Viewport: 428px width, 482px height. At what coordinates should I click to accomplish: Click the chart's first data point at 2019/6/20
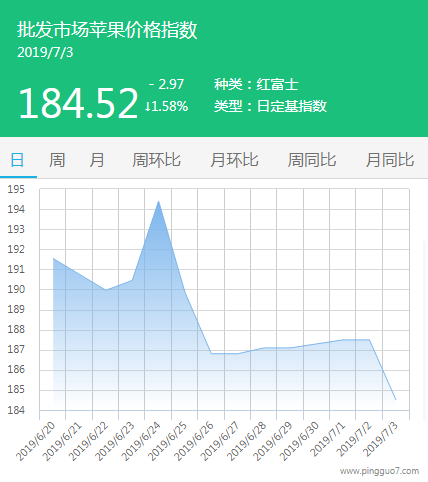coord(53,258)
